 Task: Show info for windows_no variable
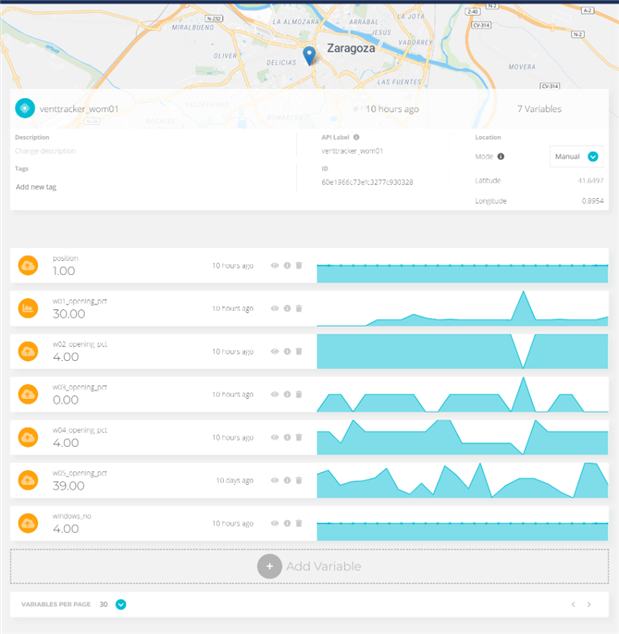tap(287, 523)
